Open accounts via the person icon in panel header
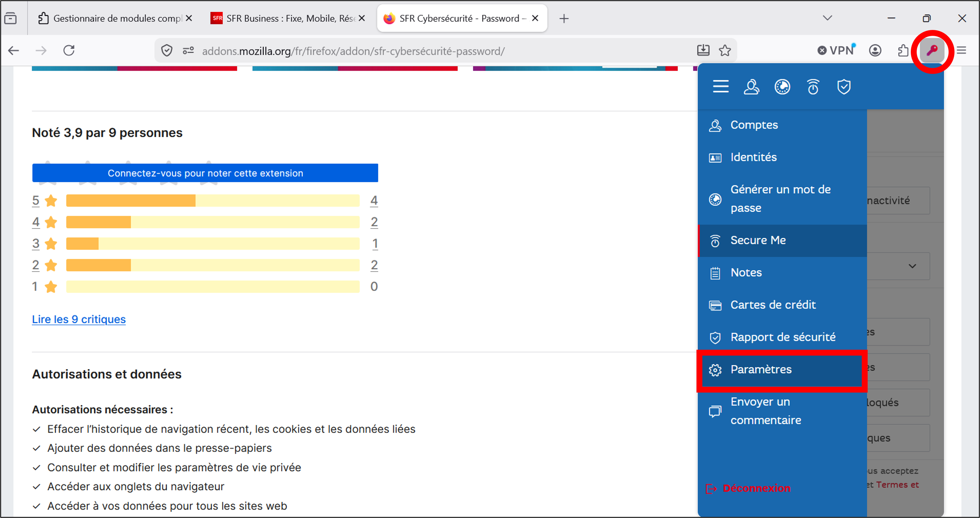This screenshot has height=518, width=980. click(751, 87)
